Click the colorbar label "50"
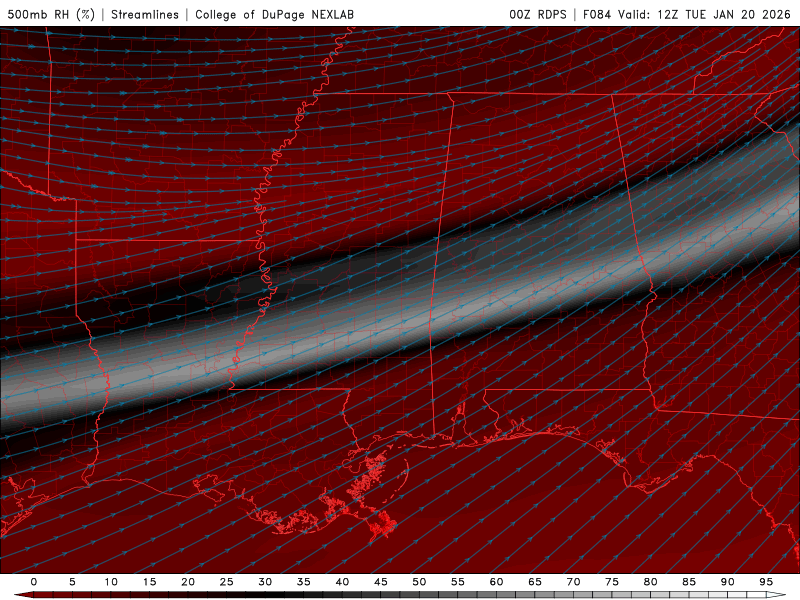The width and height of the screenshot is (800, 600). click(419, 582)
